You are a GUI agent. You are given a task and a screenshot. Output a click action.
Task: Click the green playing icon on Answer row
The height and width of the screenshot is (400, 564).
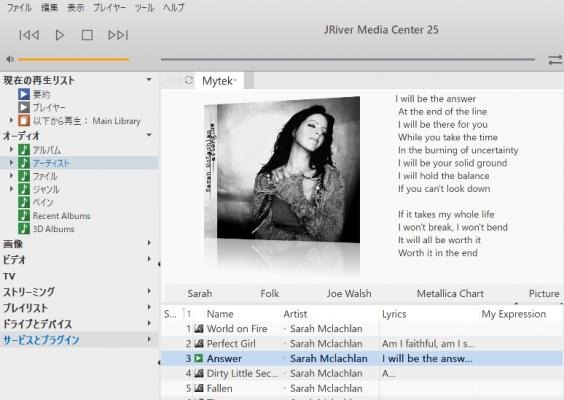199,358
